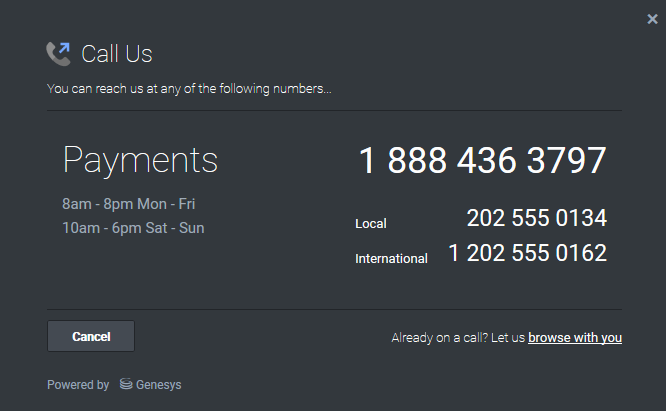
Task: Click the "Powered by" text
Action: click(78, 385)
